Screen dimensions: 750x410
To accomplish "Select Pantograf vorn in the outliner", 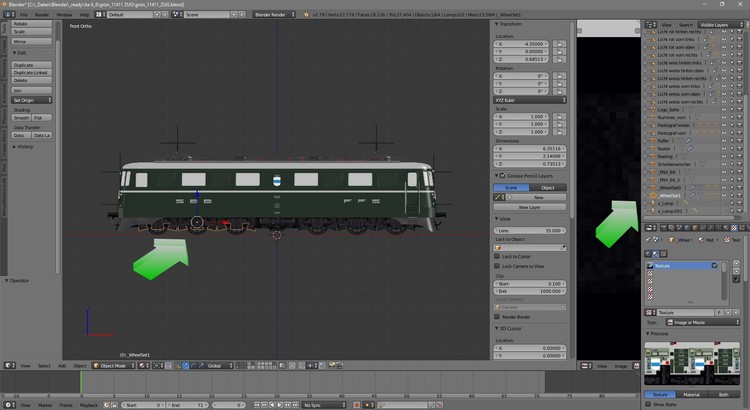I will [x=672, y=133].
